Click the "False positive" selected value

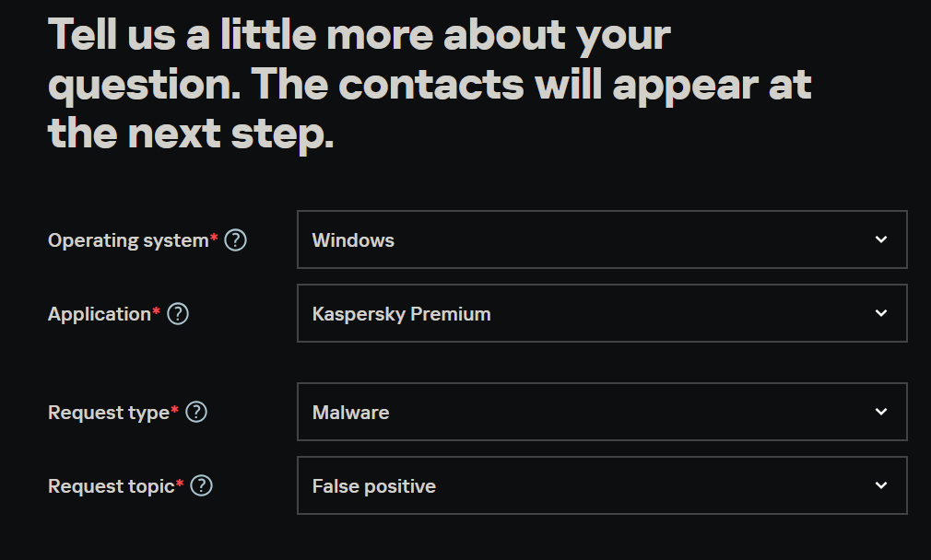373,486
